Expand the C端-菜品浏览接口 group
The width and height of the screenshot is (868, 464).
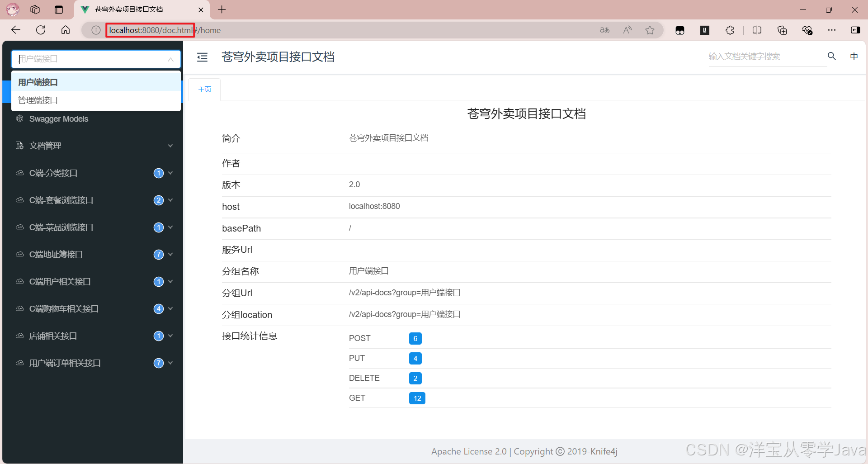93,227
